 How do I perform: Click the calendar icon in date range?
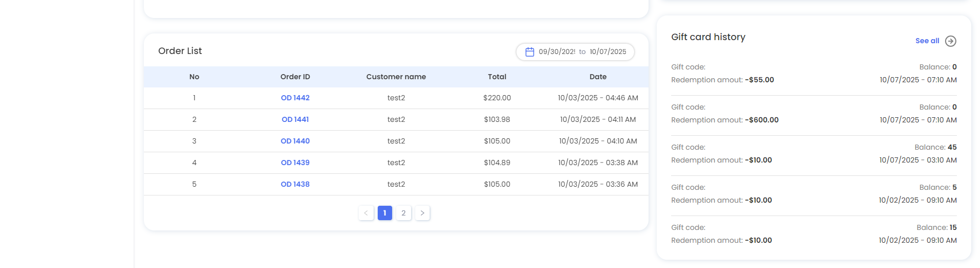coord(529,52)
